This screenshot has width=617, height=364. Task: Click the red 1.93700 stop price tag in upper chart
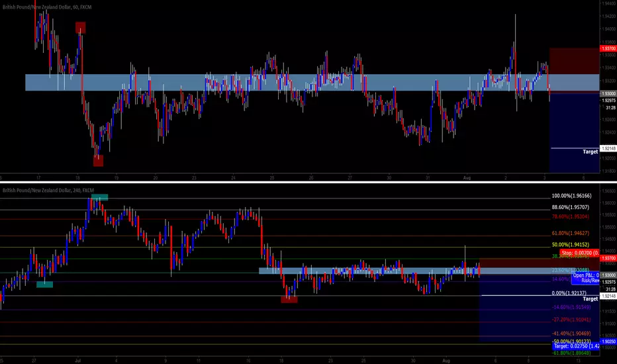pyautogui.click(x=608, y=48)
